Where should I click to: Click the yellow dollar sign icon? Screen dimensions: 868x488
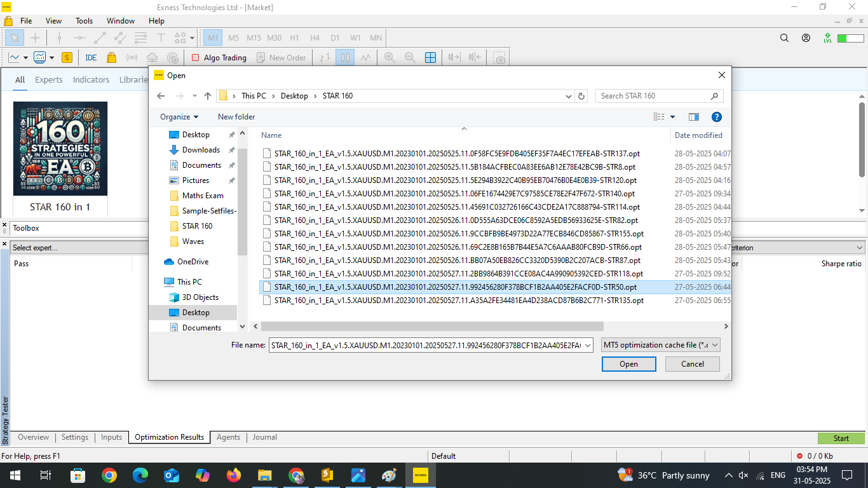[x=67, y=57]
